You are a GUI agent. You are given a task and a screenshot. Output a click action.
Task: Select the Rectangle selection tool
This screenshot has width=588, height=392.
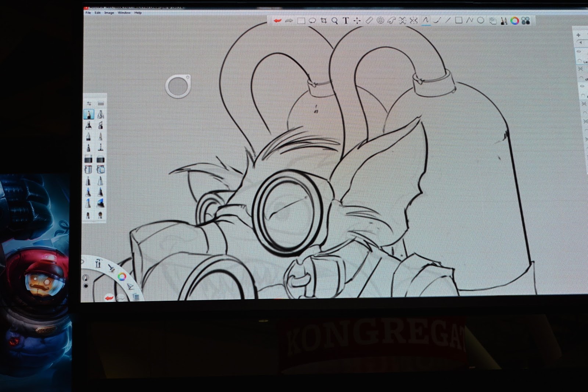(x=301, y=21)
